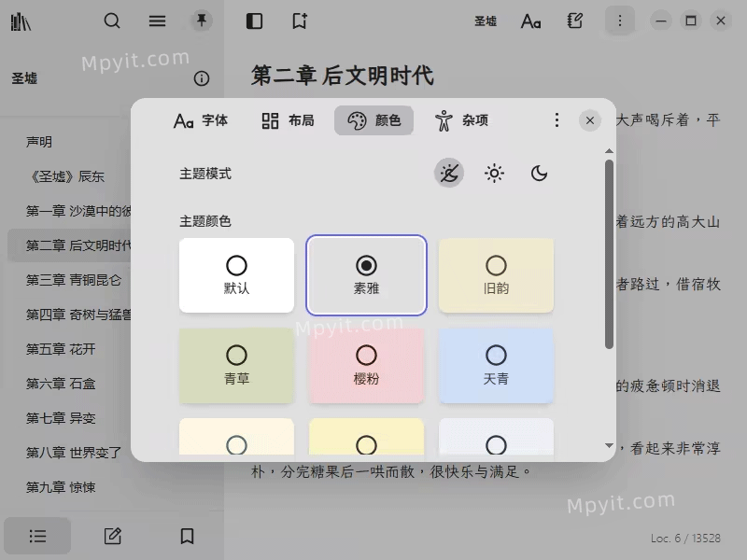Viewport: 747px width, 560px height.
Task: Open font settings Aa icon in header
Action: [x=530, y=21]
